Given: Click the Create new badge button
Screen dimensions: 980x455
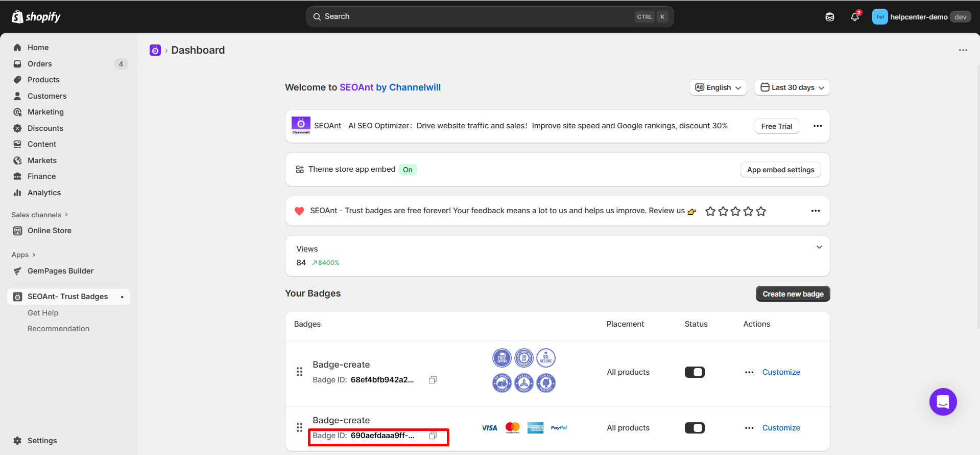Looking at the screenshot, I should (x=793, y=294).
